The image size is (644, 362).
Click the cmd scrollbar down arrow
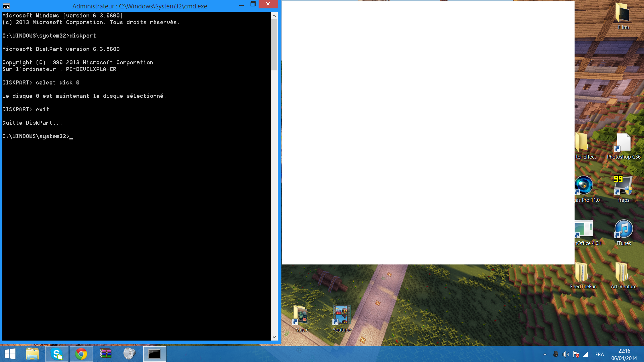(274, 337)
